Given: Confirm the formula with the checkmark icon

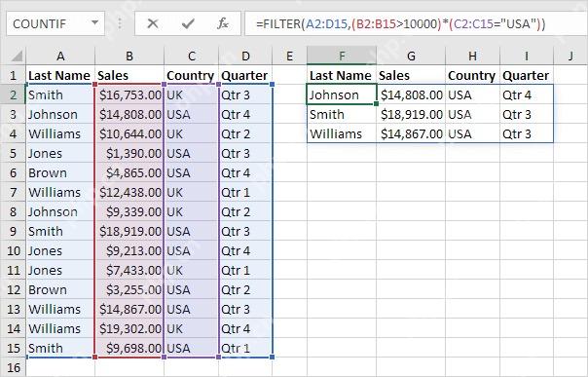Looking at the screenshot, I should click(x=188, y=23).
